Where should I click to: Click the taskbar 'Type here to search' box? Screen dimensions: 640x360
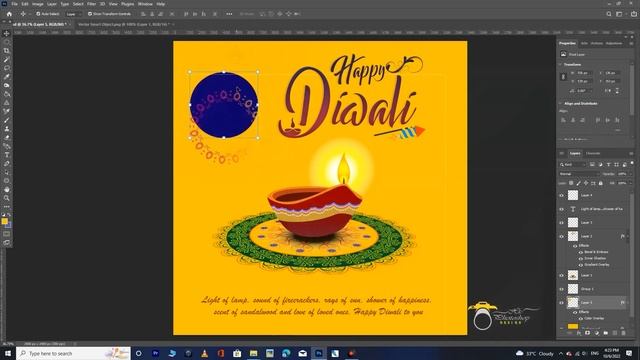[73, 353]
